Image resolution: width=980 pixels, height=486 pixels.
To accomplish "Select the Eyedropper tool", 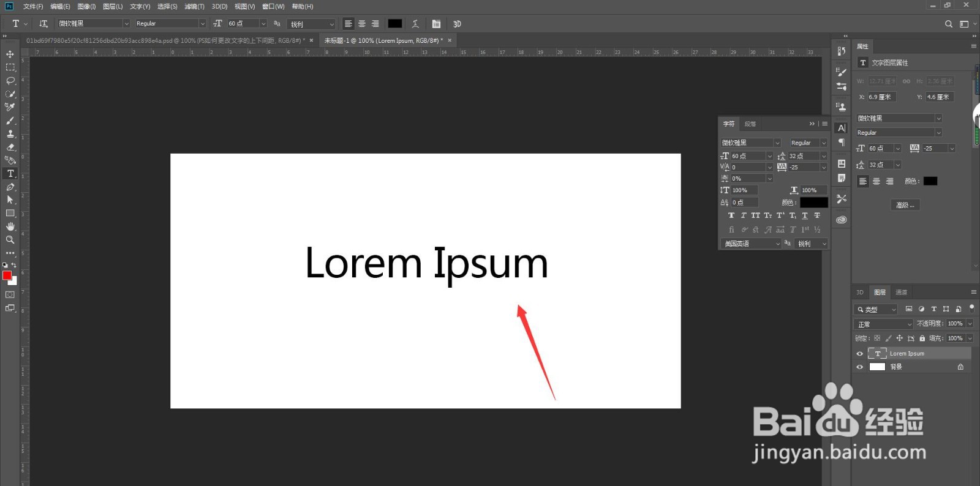I will point(10,107).
